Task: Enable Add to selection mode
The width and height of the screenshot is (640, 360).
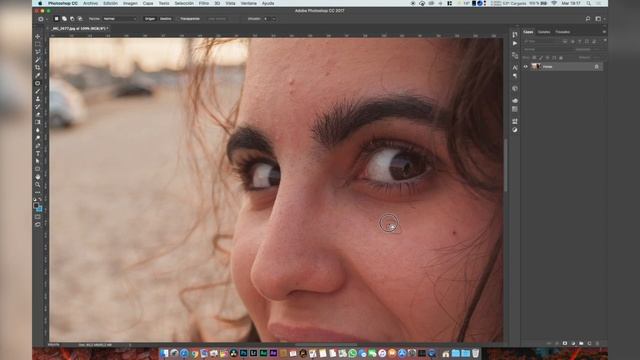Action: tap(64, 19)
